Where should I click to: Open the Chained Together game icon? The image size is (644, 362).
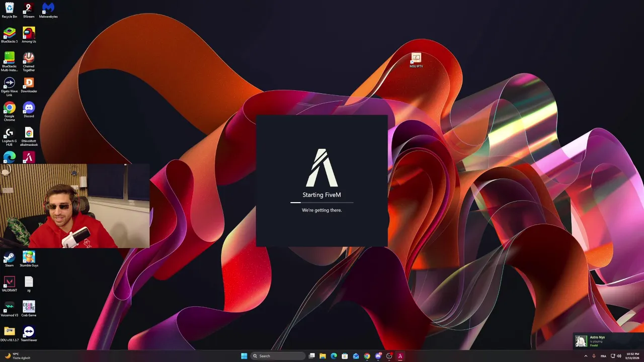[29, 61]
